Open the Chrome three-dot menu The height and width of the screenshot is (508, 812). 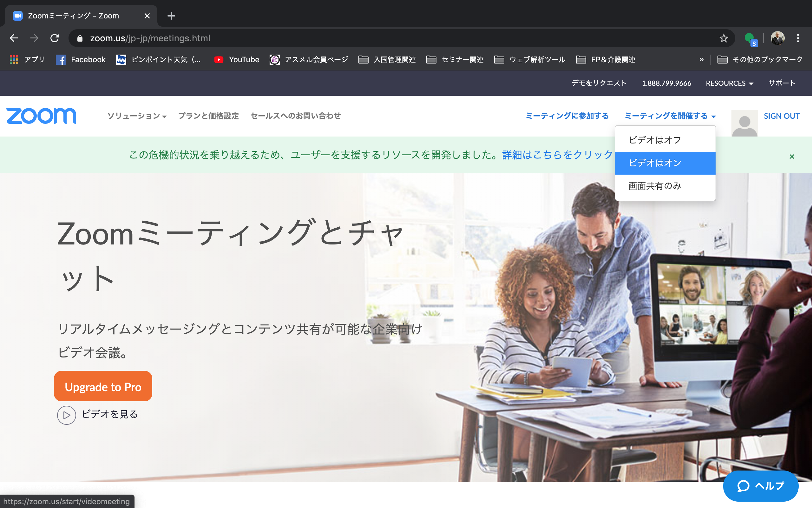tap(798, 38)
